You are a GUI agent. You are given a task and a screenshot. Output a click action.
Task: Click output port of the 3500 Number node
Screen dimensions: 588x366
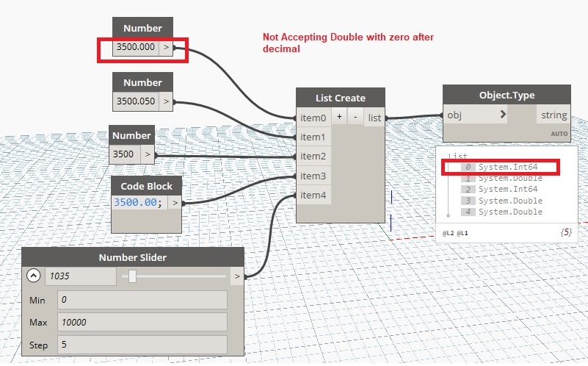(x=148, y=154)
